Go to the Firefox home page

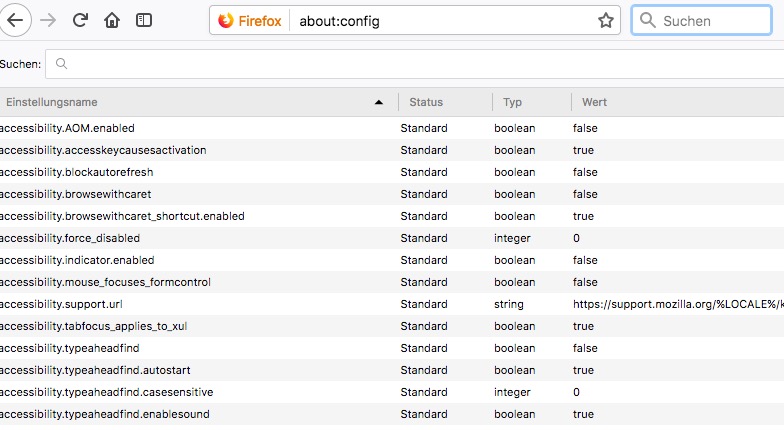pyautogui.click(x=112, y=20)
